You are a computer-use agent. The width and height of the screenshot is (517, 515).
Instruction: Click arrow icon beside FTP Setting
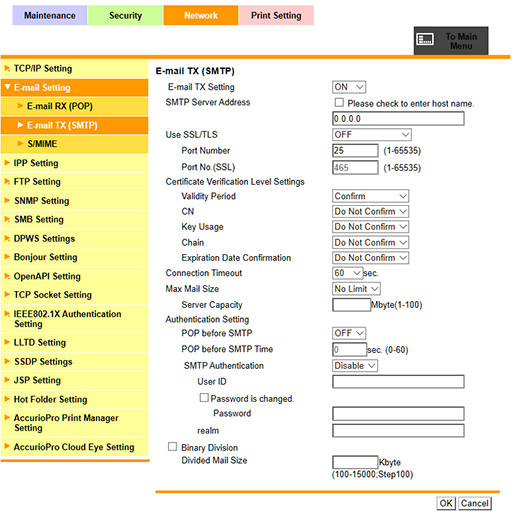pyautogui.click(x=7, y=182)
